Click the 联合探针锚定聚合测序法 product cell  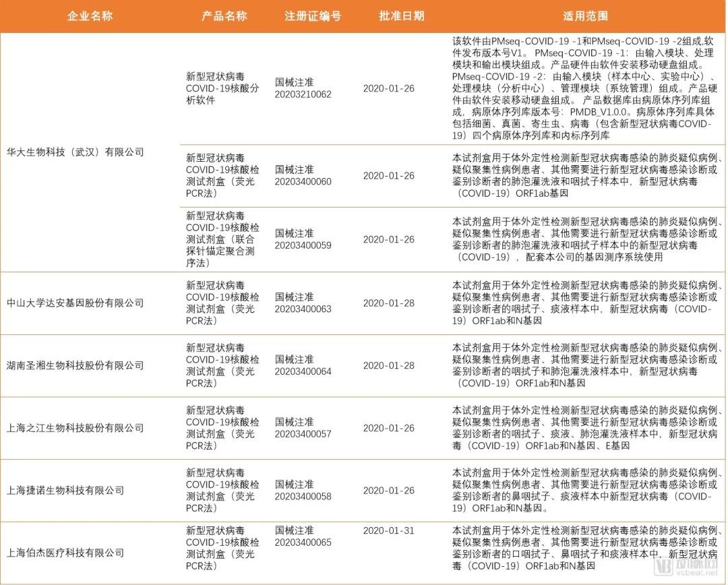tap(222, 239)
